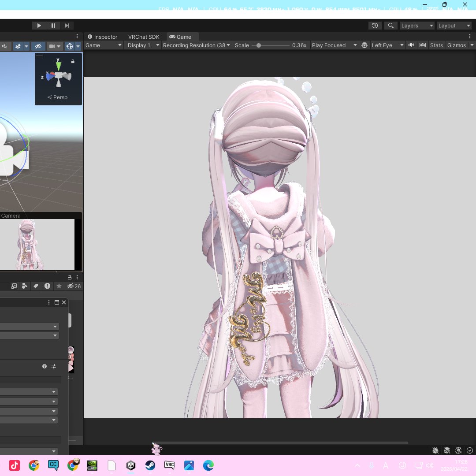Open the Left Eye render dropdown
The height and width of the screenshot is (476, 476).
pyautogui.click(x=387, y=45)
